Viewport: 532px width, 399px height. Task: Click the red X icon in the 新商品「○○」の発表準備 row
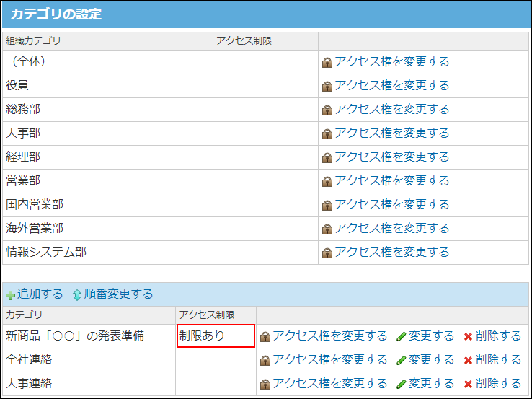pyautogui.click(x=469, y=336)
